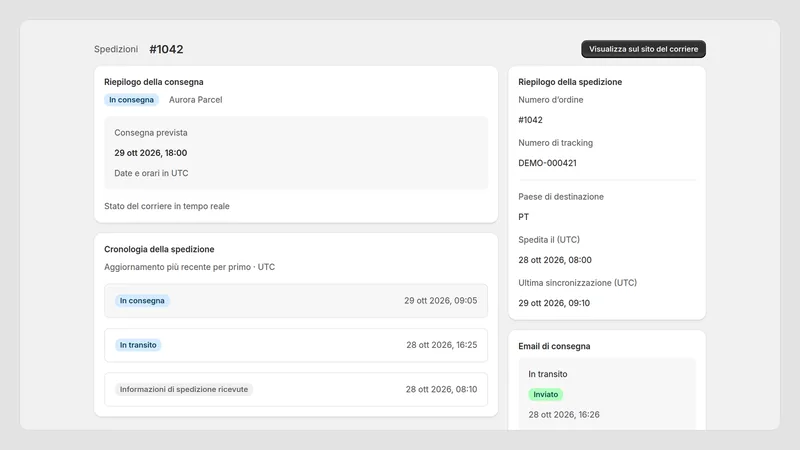Click the 'Numero di tracking' label
800x450 pixels.
(556, 143)
